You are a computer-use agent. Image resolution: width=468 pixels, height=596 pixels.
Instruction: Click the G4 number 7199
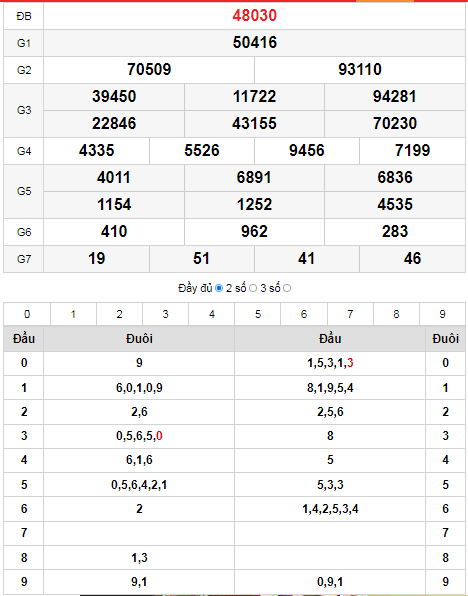click(412, 151)
